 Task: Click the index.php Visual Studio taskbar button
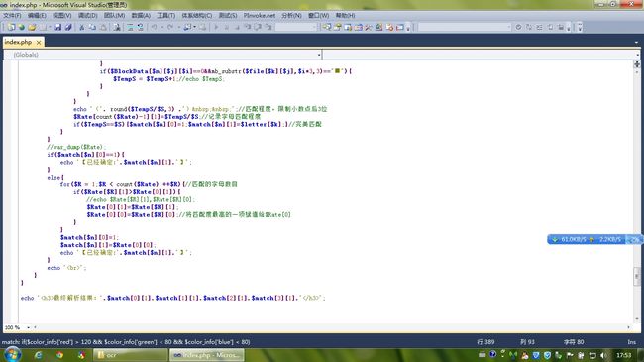click(x=207, y=355)
